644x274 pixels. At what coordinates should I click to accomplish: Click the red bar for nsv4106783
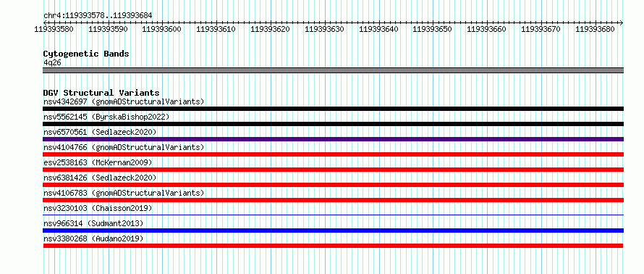333,200
